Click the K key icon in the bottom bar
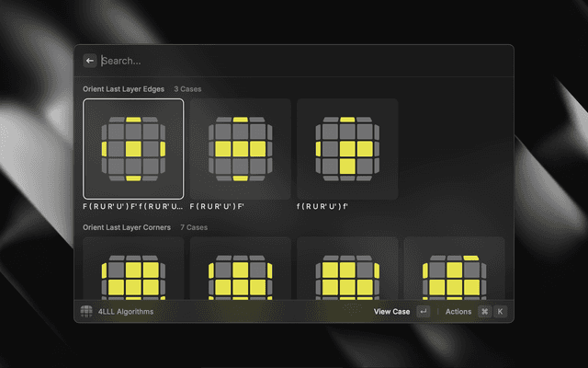 (500, 312)
